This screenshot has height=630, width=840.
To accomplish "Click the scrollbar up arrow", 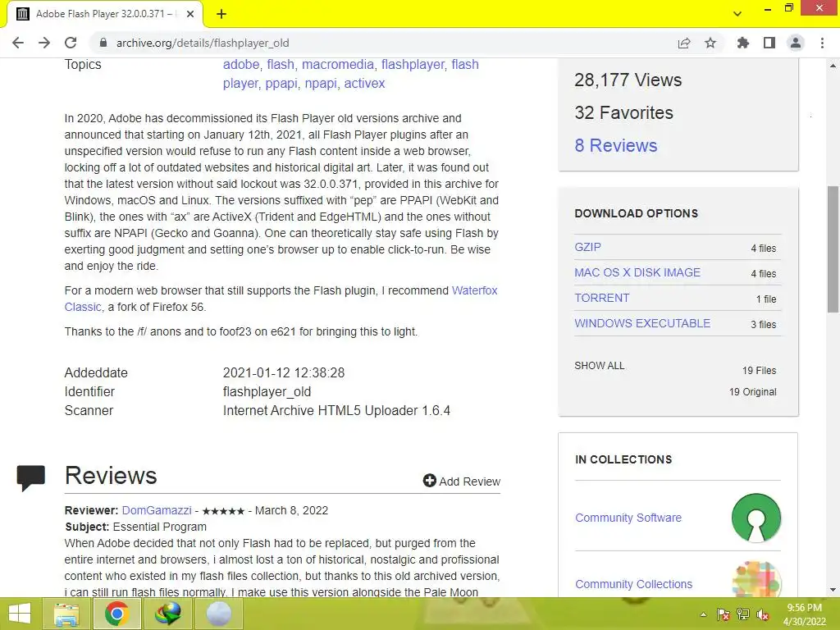I will pos(833,66).
